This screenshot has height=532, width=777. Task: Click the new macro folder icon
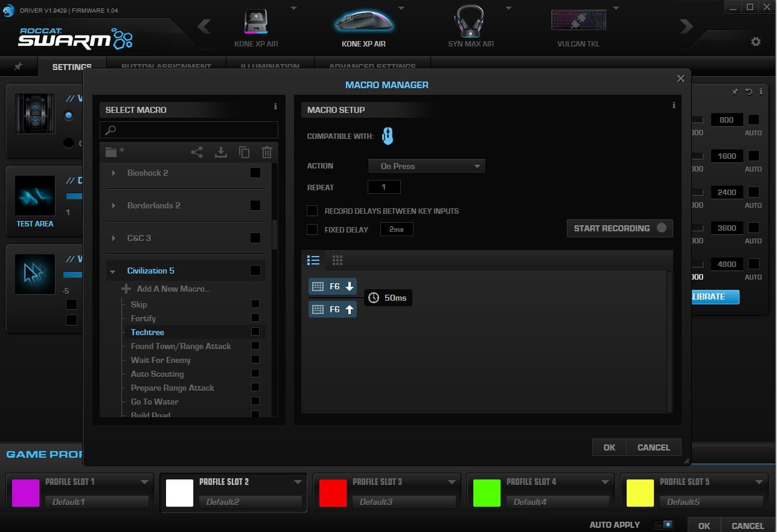[x=115, y=152]
